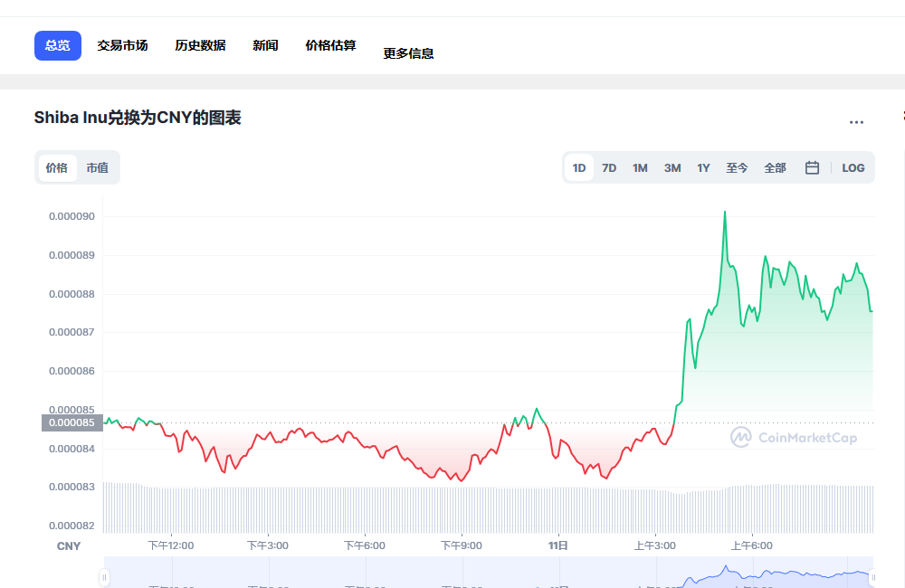Click the mini range navigator chart
This screenshot has height=588, width=905.
point(489,573)
